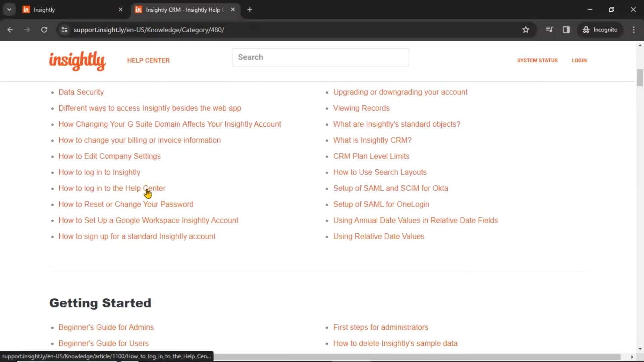The image size is (644, 362).
Task: View site information icon in address bar
Action: pos(64,30)
